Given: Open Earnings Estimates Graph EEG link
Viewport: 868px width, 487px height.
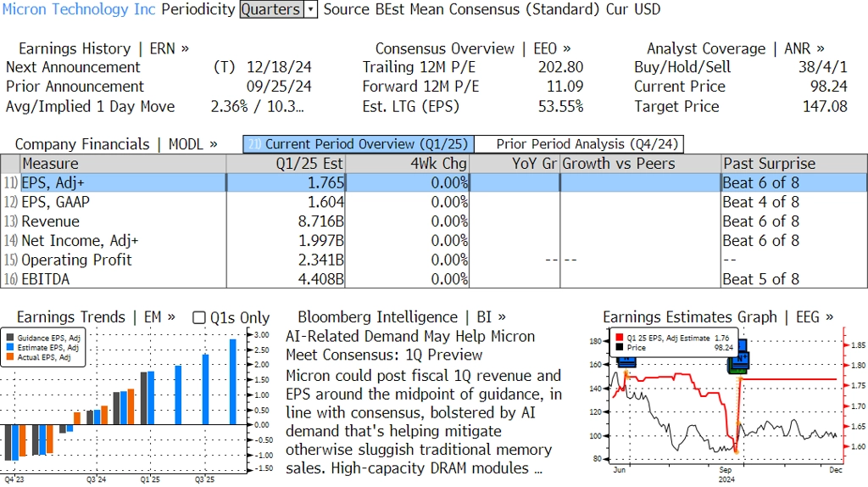Looking at the screenshot, I should point(718,317).
